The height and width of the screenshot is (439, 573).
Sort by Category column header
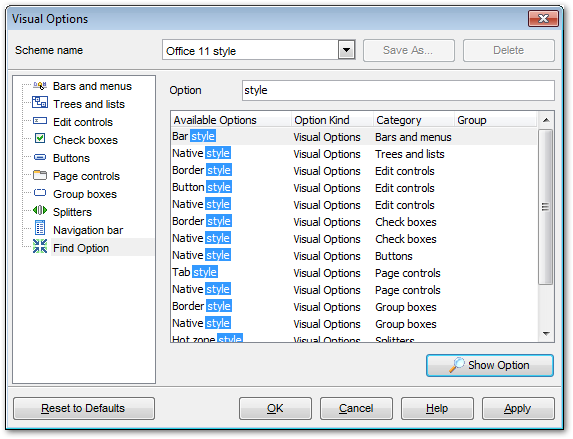click(x=414, y=120)
